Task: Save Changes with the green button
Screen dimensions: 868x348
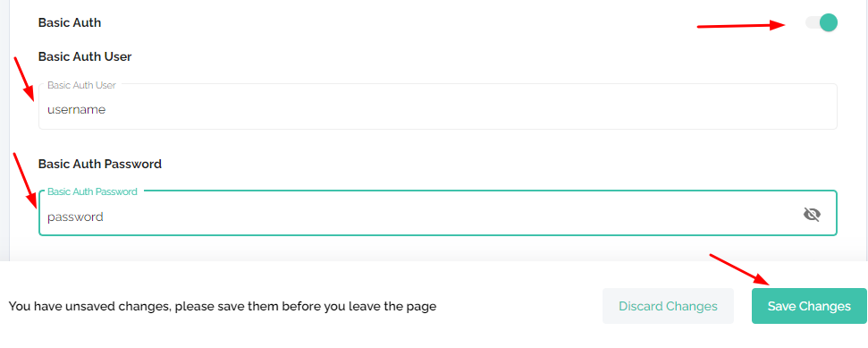Action: (x=809, y=306)
